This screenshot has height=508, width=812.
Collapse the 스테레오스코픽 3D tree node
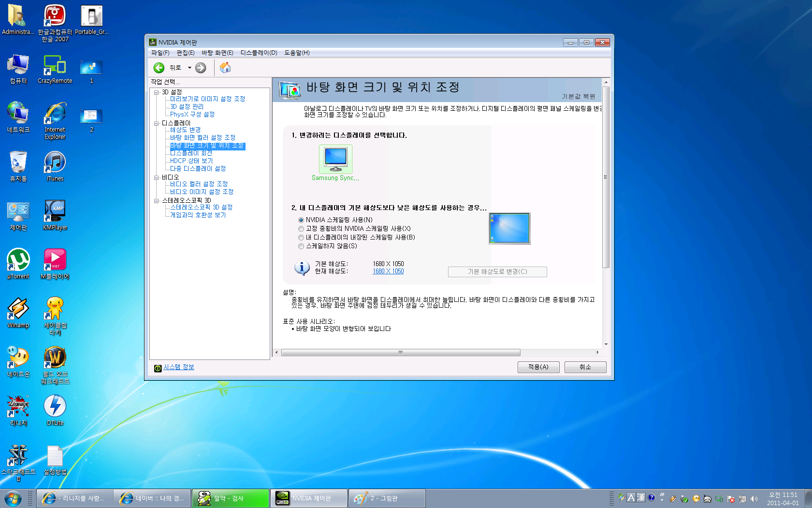click(157, 201)
